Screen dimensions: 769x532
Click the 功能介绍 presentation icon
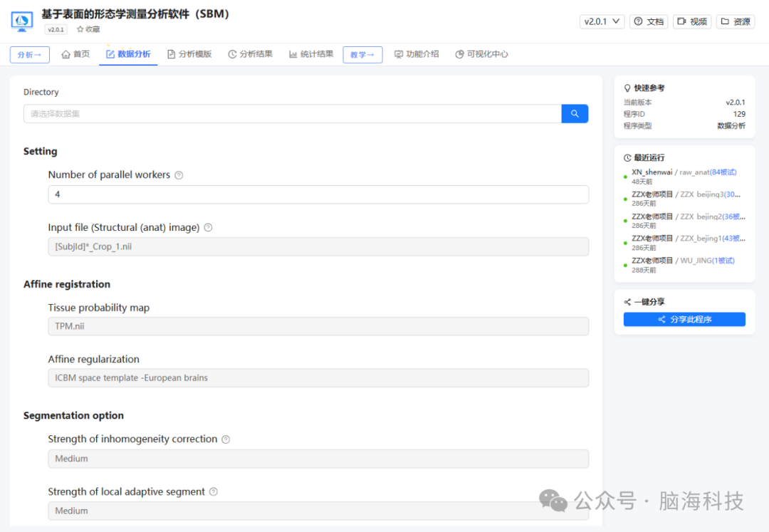(x=399, y=54)
